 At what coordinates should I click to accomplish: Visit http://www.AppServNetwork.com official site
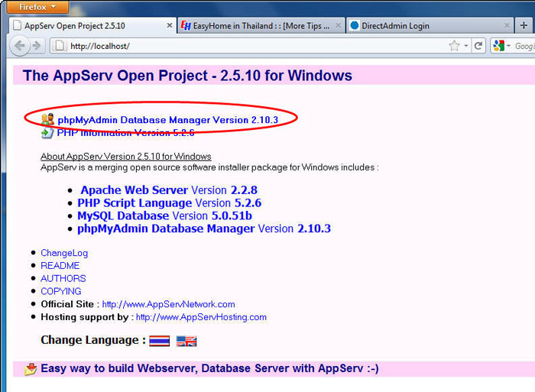point(169,304)
